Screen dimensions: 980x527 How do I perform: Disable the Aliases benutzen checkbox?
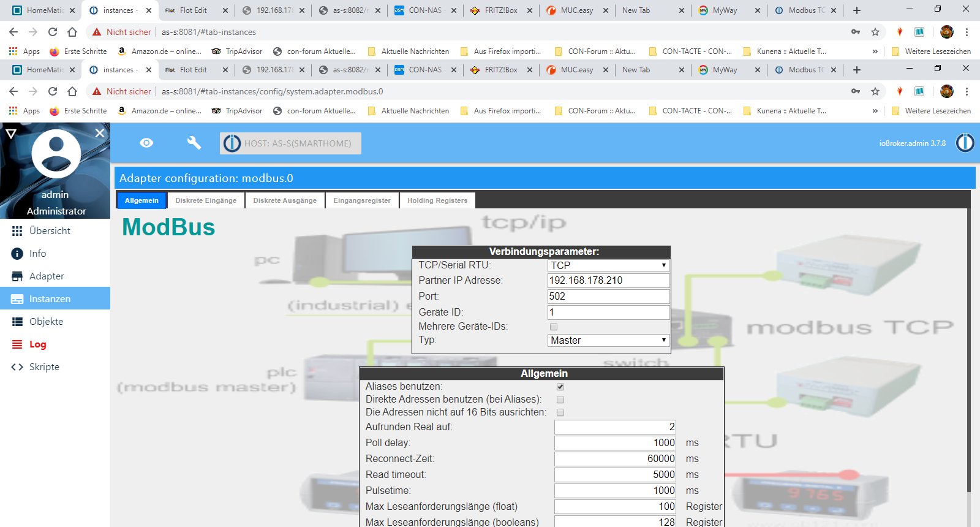coord(560,387)
